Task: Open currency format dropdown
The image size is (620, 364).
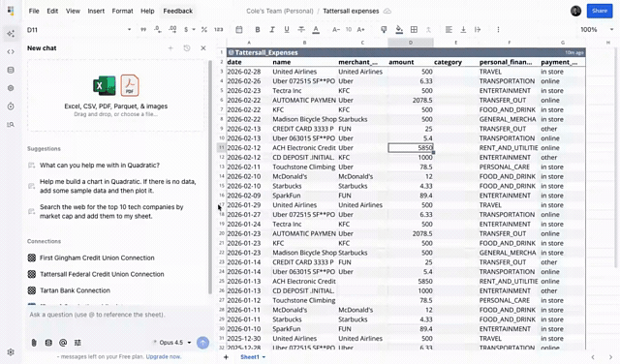Action: pos(190,30)
